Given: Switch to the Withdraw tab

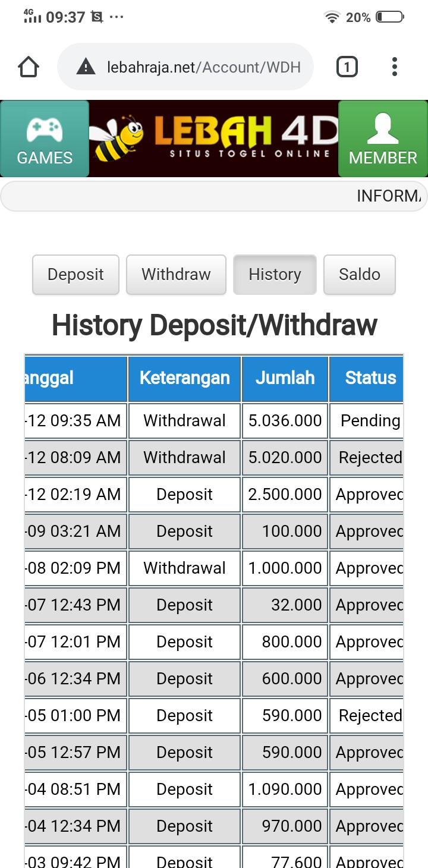Looking at the screenshot, I should 176,275.
